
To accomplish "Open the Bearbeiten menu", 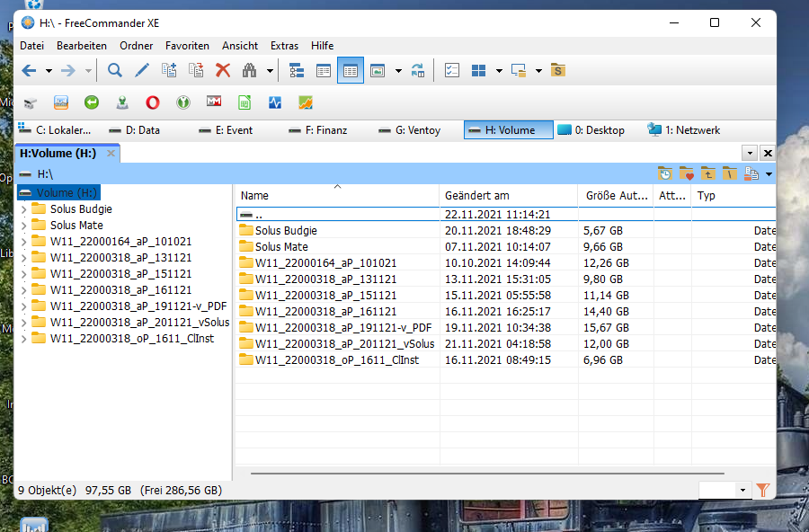I will [82, 46].
